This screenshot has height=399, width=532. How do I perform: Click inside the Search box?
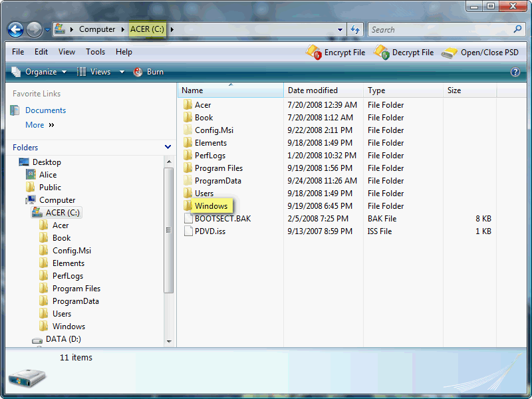(441, 30)
